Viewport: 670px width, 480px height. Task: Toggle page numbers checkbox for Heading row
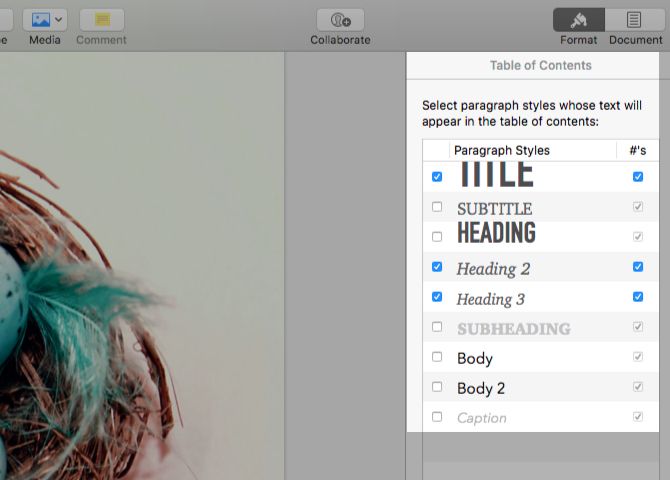tap(638, 237)
